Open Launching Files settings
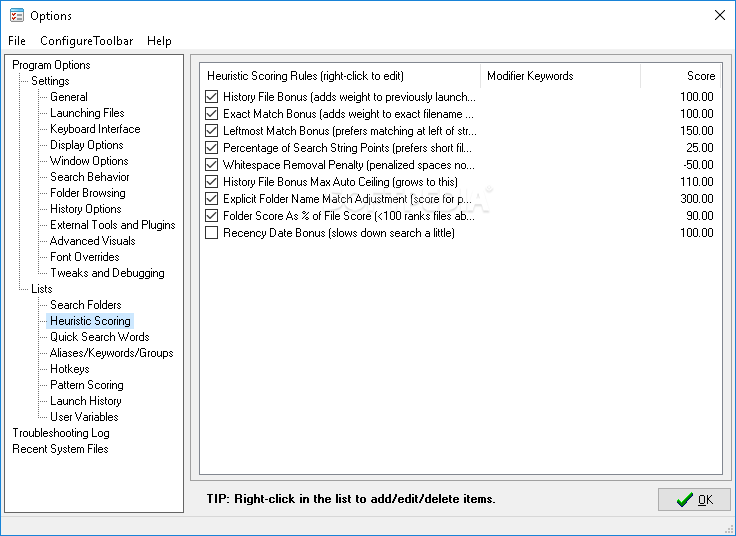The height and width of the screenshot is (536, 736). 87,113
